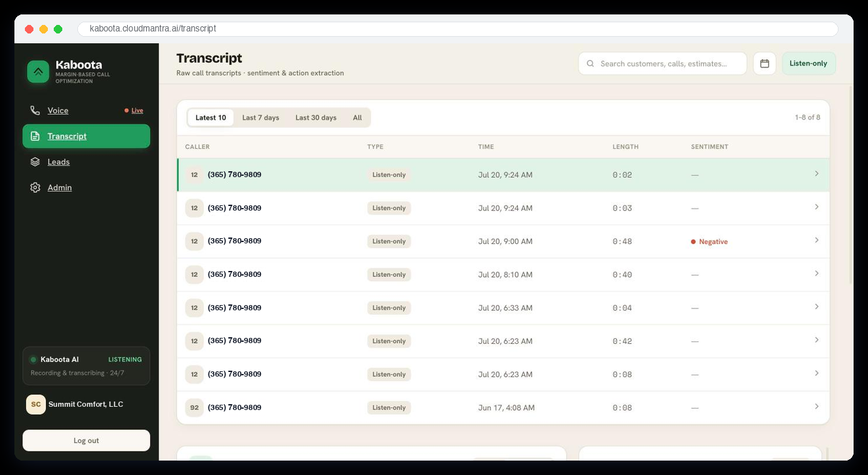Click the 1-8 of 8 results count

click(x=808, y=117)
